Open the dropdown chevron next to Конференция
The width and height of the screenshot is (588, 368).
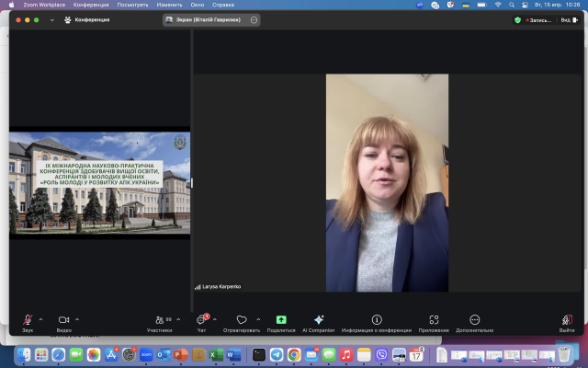pyautogui.click(x=52, y=20)
